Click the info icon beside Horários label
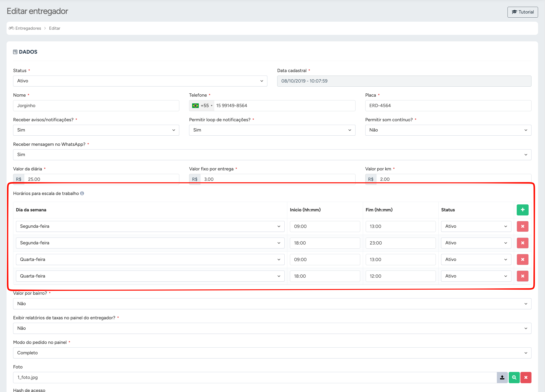This screenshot has width=545, height=392. [82, 193]
